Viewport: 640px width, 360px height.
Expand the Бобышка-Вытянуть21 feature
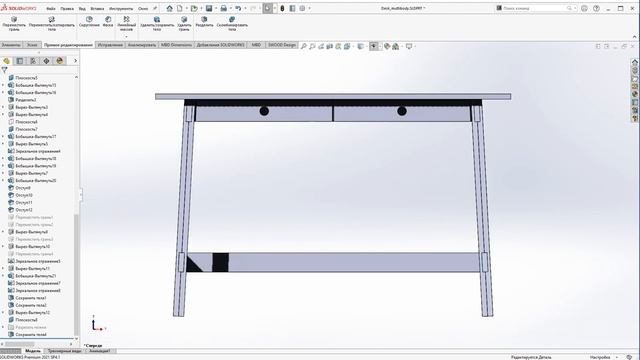click(x=3, y=276)
